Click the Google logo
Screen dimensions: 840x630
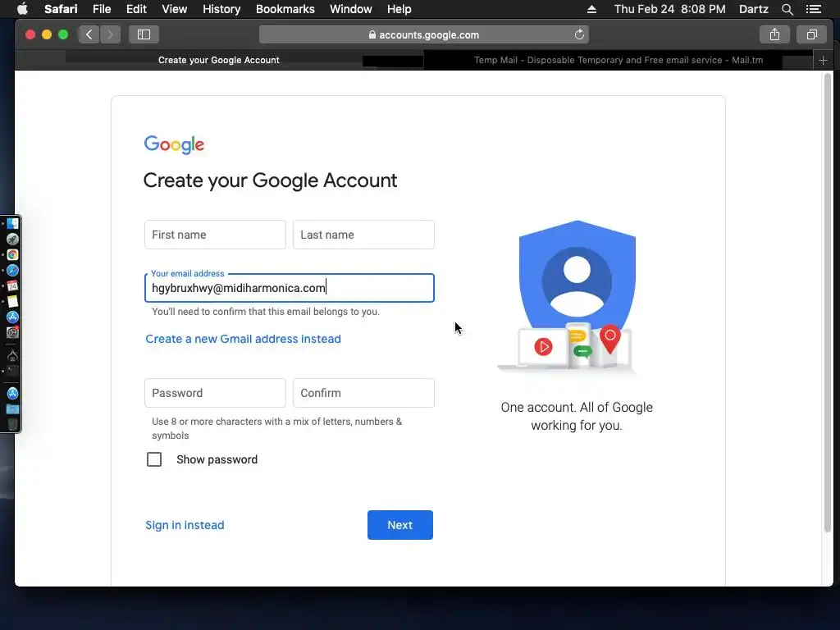click(174, 144)
